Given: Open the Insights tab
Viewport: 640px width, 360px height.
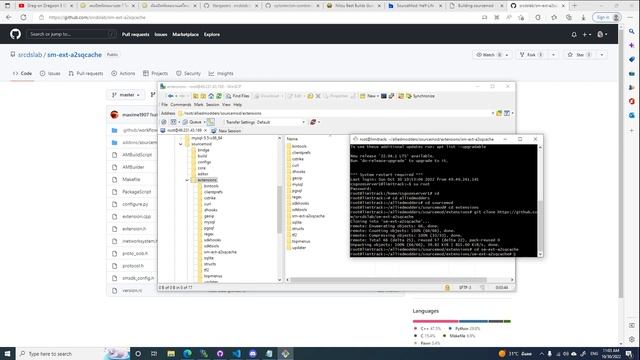Looking at the screenshot, I should click(221, 73).
